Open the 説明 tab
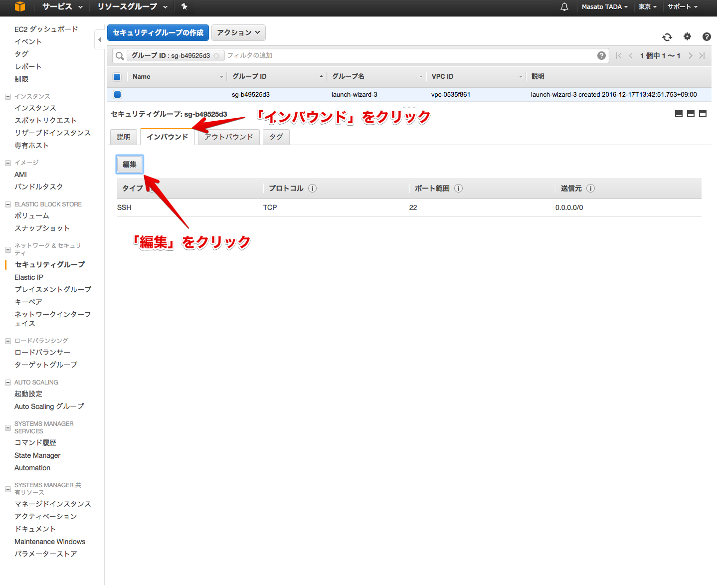 (x=123, y=137)
